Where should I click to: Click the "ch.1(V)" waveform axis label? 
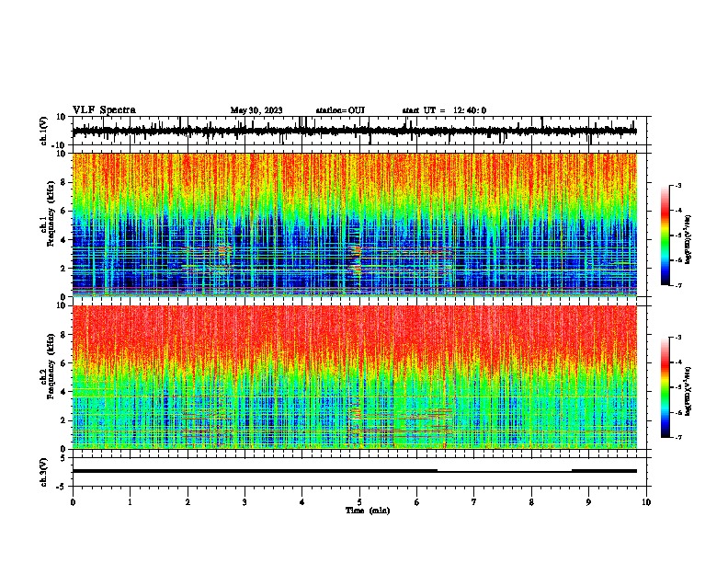[44, 131]
